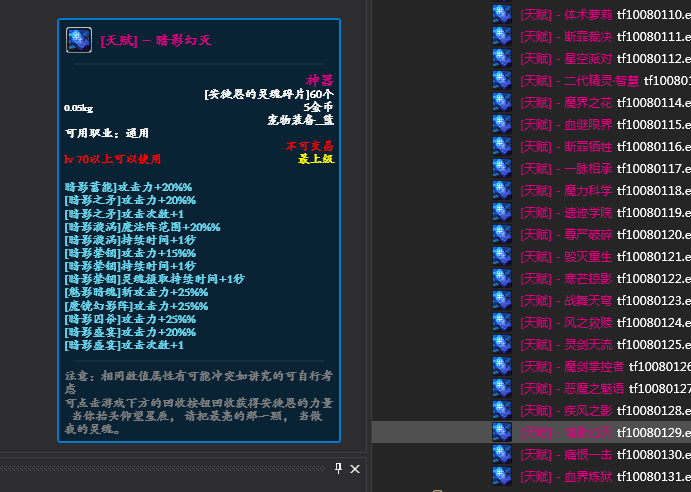Click the 神器 rarity label in tooltip
This screenshot has height=492, width=691.
(320, 81)
